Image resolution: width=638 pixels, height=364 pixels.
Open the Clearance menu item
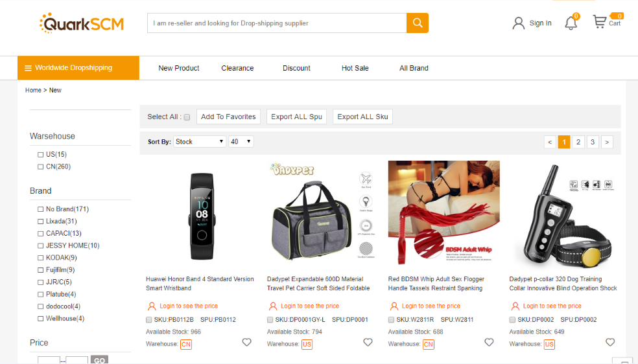point(237,68)
